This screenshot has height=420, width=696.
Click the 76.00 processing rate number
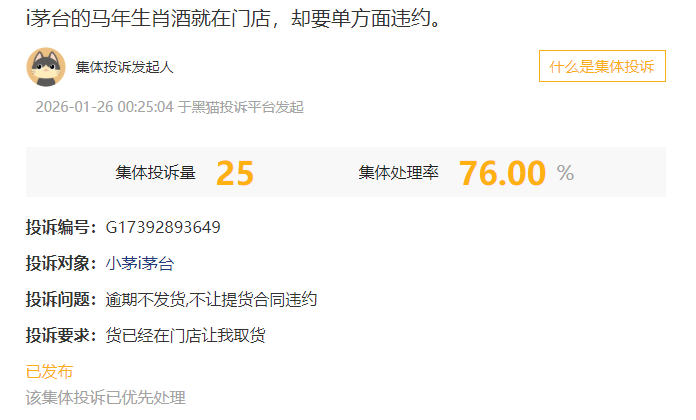point(502,173)
